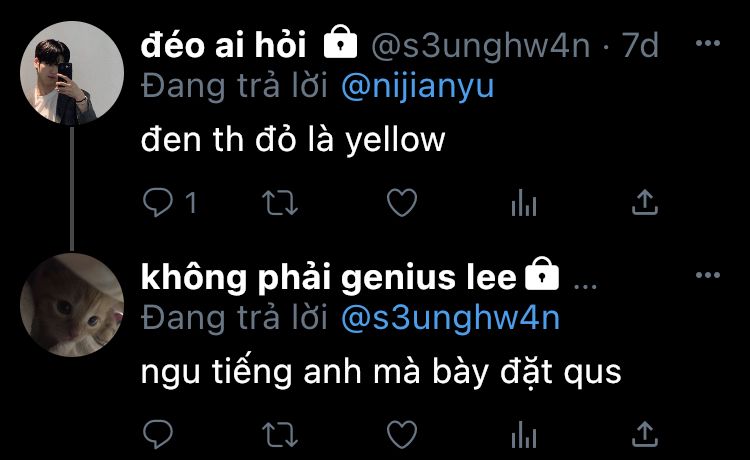Open the tweet text "ngu tiếng anh mà bày đặt qus"

tap(381, 372)
